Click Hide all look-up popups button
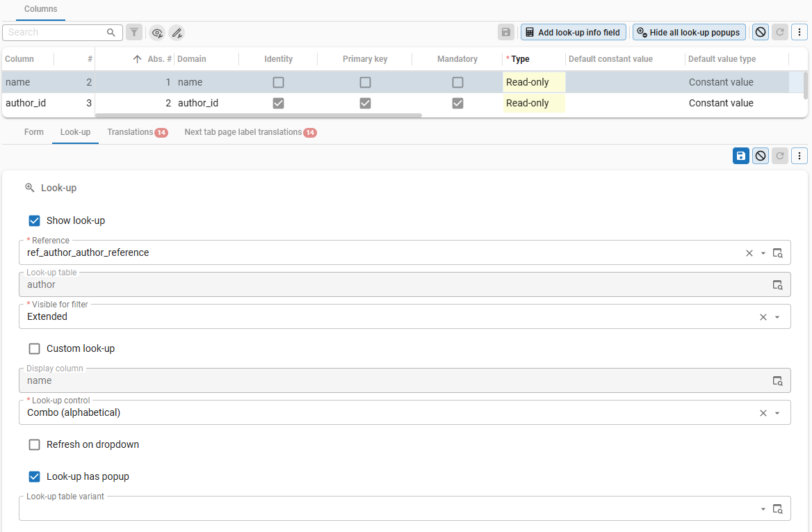Image resolution: width=812 pixels, height=532 pixels. [689, 32]
